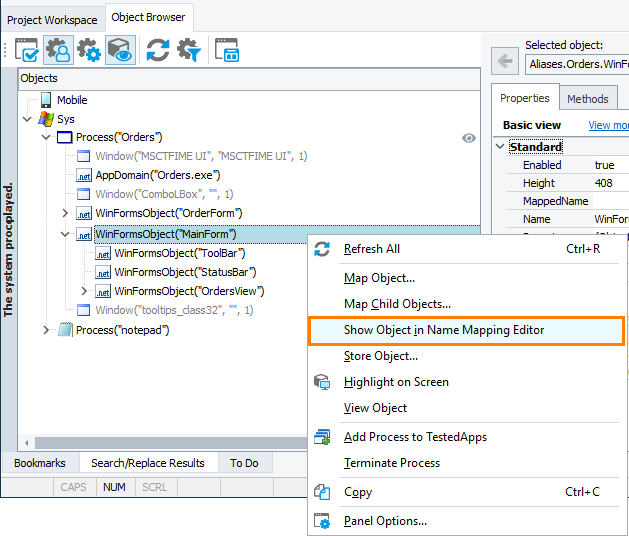The width and height of the screenshot is (629, 536).
Task: Click the View more link
Action: [608, 125]
